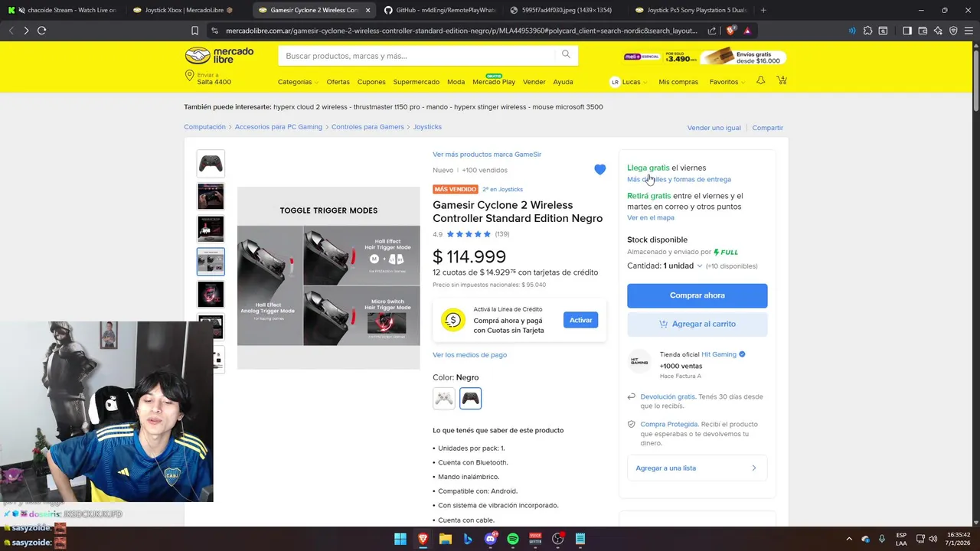Open Más detalles y formas de entrega
Screen dimensions: 980x551
coord(679,179)
